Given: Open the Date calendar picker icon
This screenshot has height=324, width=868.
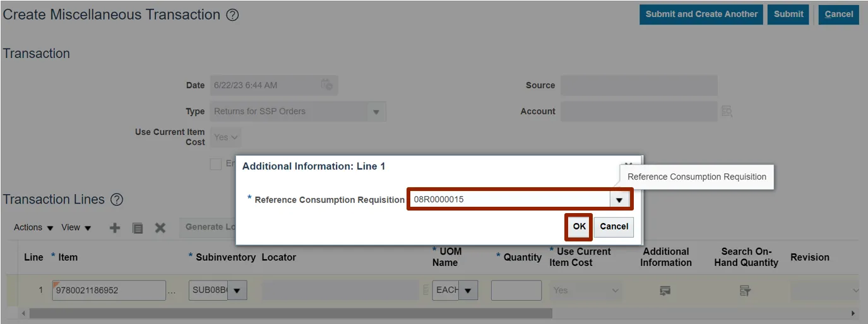Looking at the screenshot, I should 326,85.
